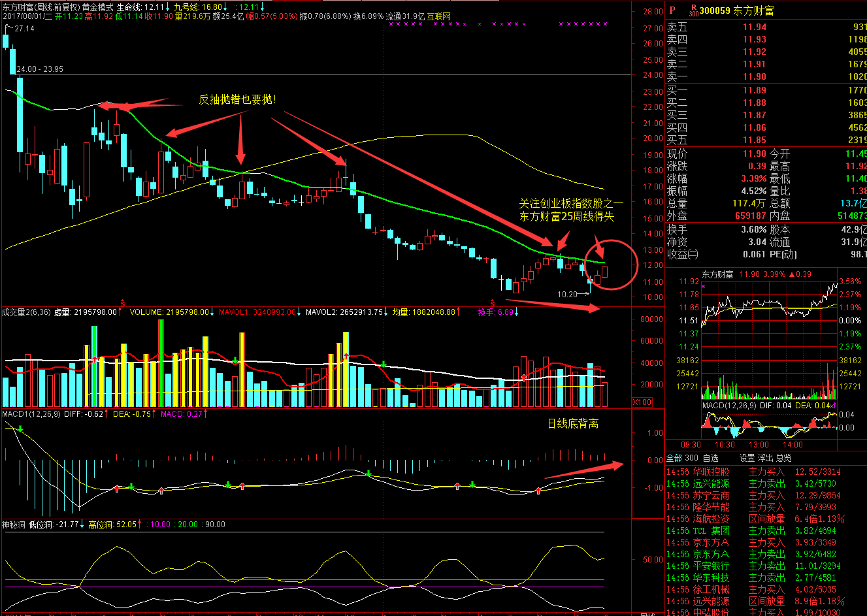Click 远兴能源 区间放量 8.9倍 row

click(766, 601)
